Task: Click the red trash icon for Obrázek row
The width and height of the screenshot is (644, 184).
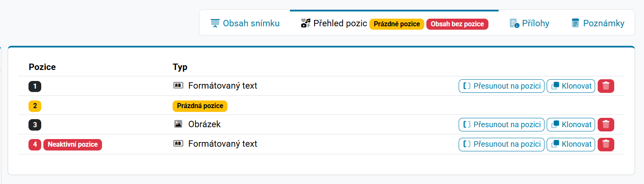Action: [606, 125]
